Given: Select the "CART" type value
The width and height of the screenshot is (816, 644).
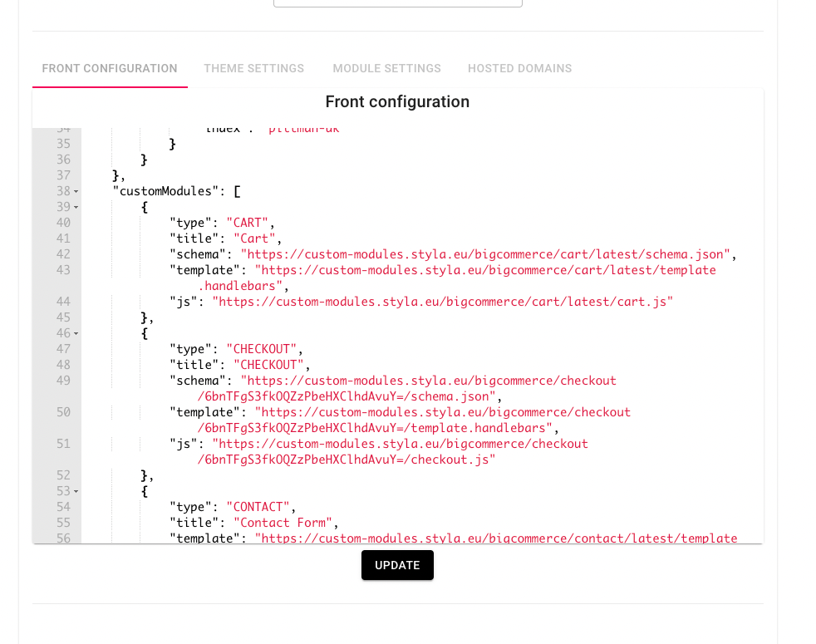Looking at the screenshot, I should 246,222.
